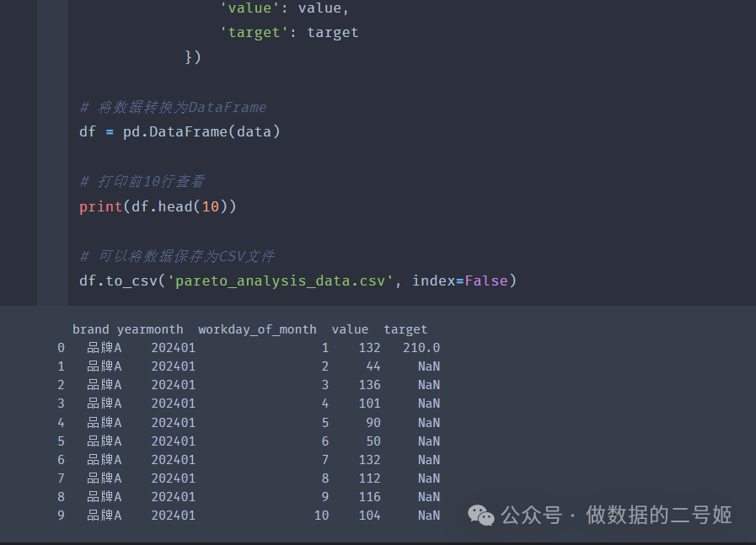This screenshot has height=545, width=756.
Task: Click the 品牌A cell in row 0
Action: [x=105, y=348]
